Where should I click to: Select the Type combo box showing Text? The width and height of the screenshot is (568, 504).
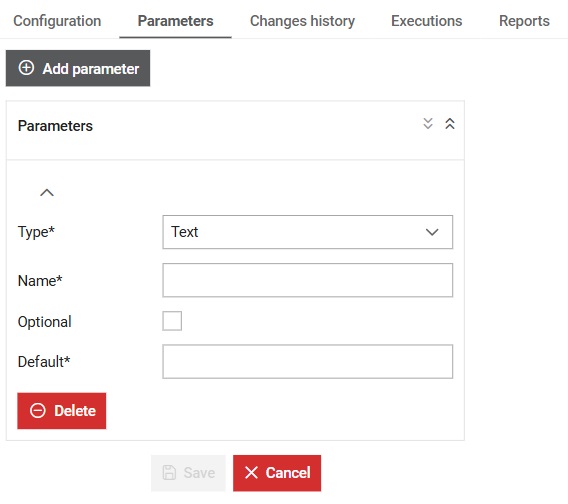click(308, 232)
